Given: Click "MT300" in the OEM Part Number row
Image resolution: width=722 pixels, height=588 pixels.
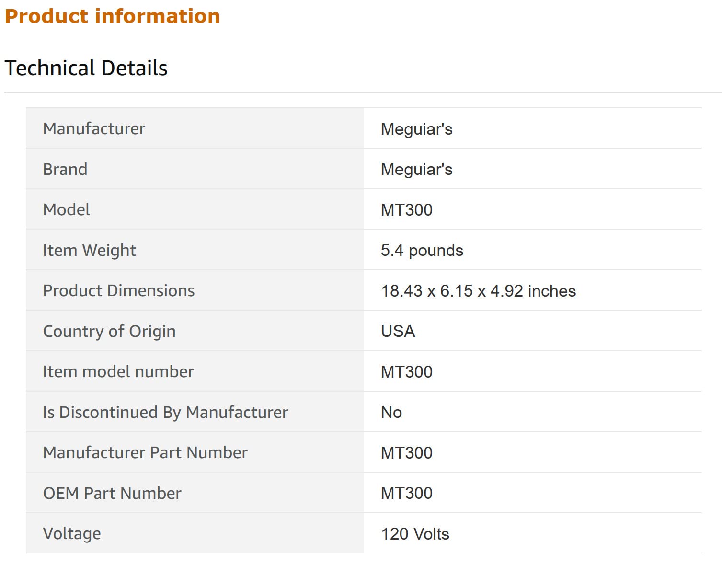Looking at the screenshot, I should [406, 493].
